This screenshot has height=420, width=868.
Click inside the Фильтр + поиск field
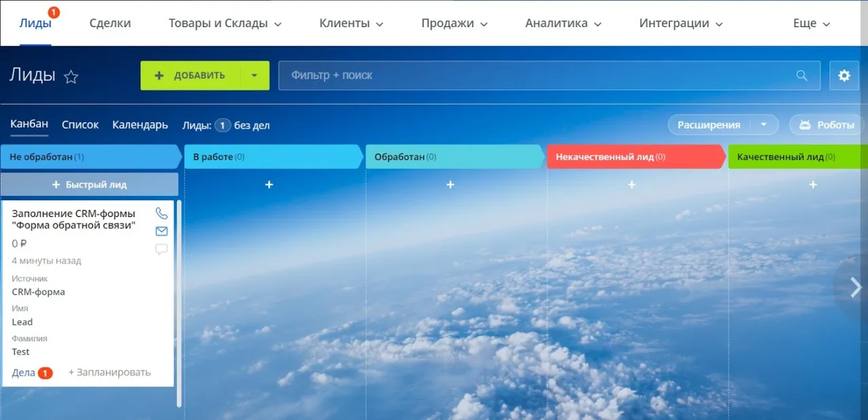pyautogui.click(x=475, y=75)
